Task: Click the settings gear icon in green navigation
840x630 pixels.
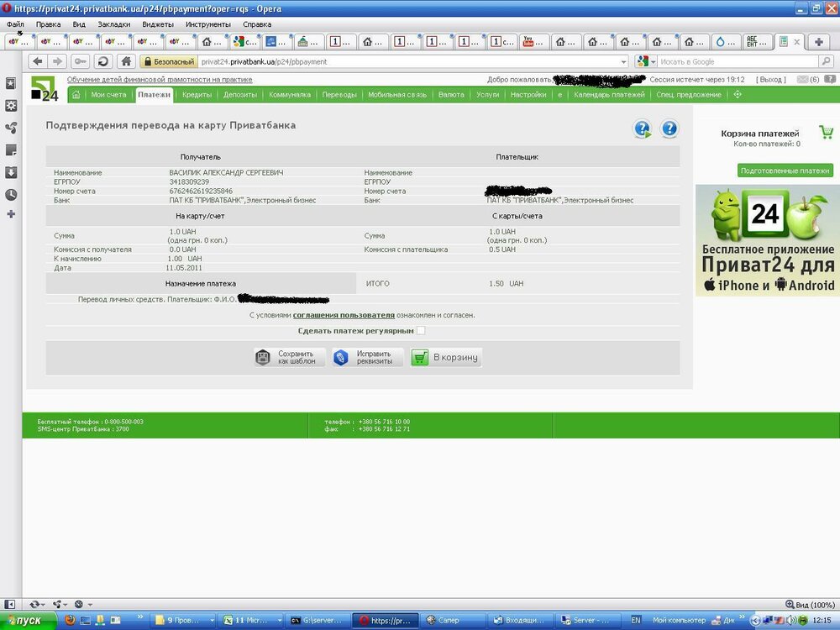Action: 738,95
